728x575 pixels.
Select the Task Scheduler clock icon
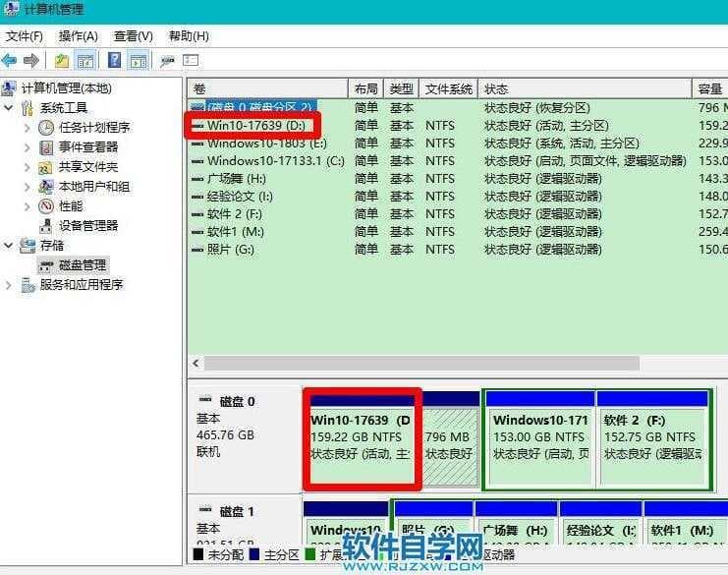coord(46,128)
